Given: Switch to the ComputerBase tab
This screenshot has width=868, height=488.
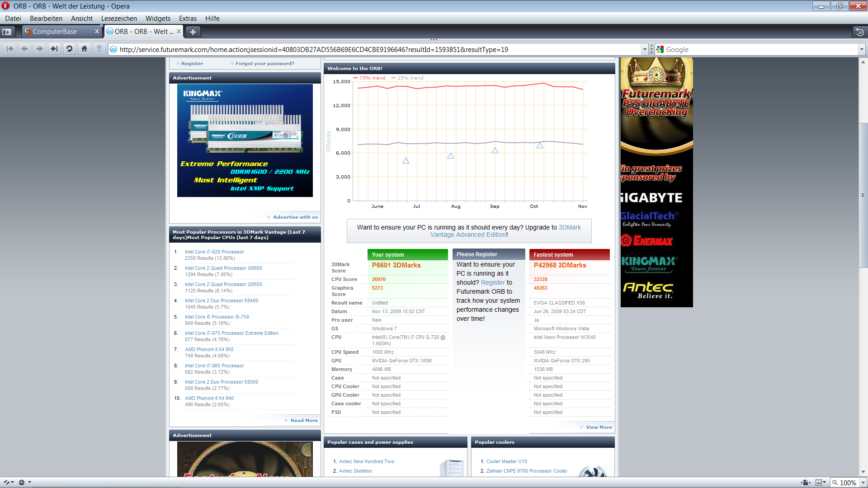Looking at the screenshot, I should point(55,32).
